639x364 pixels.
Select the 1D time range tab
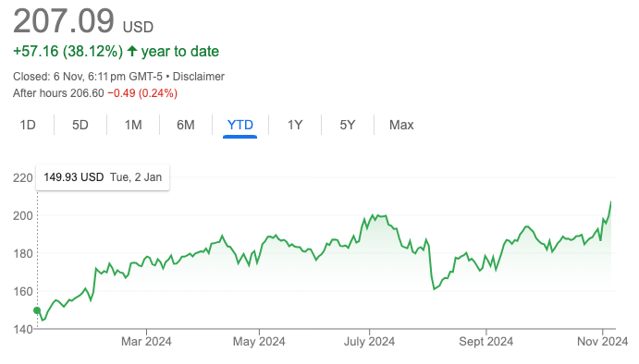click(x=28, y=125)
